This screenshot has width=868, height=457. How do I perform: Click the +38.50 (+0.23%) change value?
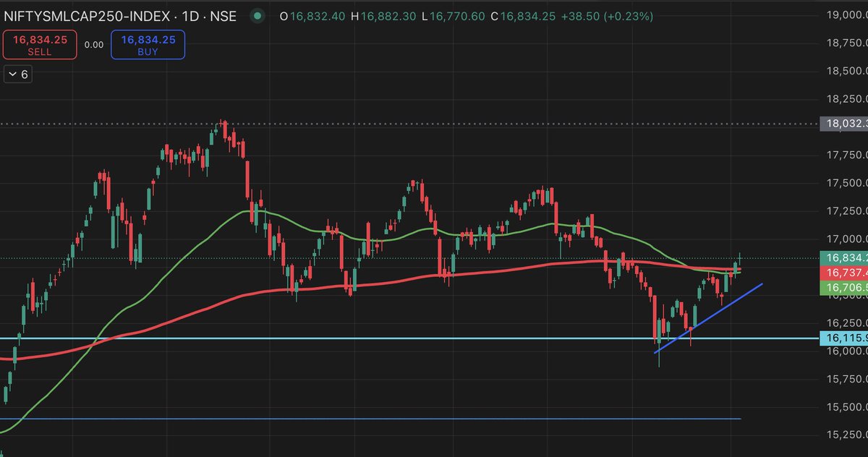point(608,16)
